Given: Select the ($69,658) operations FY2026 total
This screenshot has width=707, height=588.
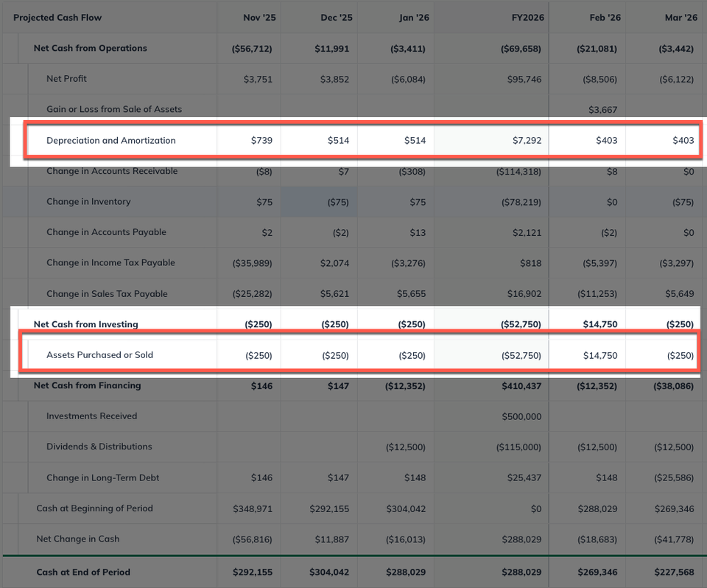Looking at the screenshot, I should pyautogui.click(x=521, y=49).
